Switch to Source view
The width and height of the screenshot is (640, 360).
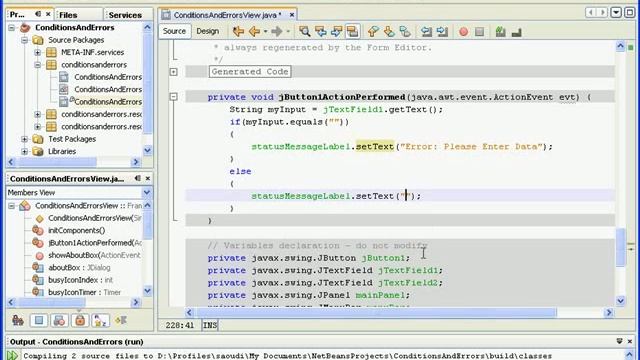tap(174, 31)
